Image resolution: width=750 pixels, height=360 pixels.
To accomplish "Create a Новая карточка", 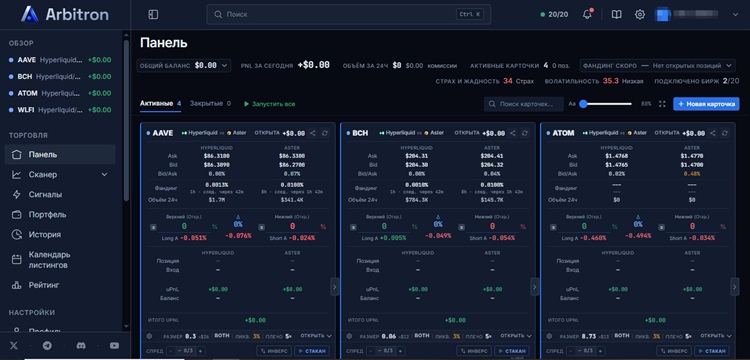I will tap(706, 104).
